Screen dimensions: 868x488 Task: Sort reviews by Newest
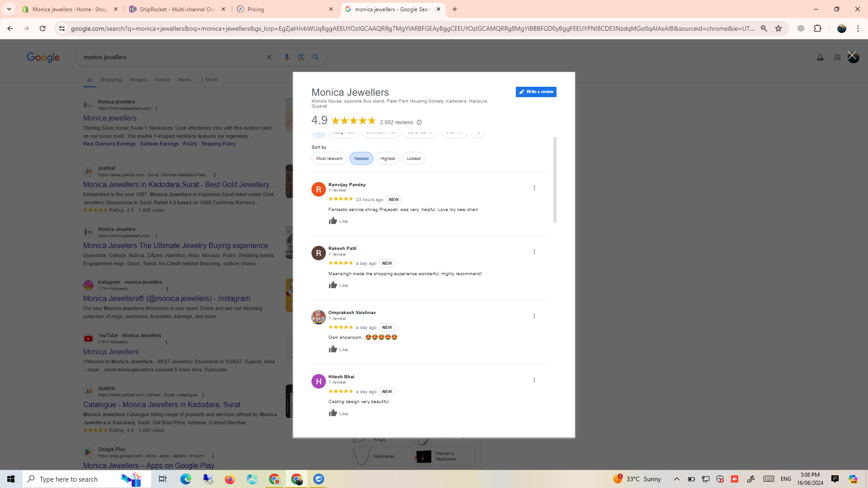361,159
